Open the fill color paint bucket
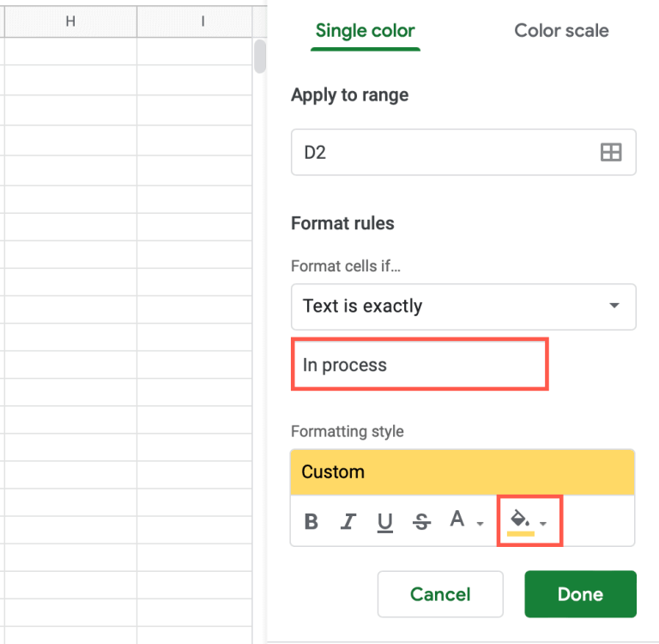659x644 pixels. pyautogui.click(x=520, y=521)
